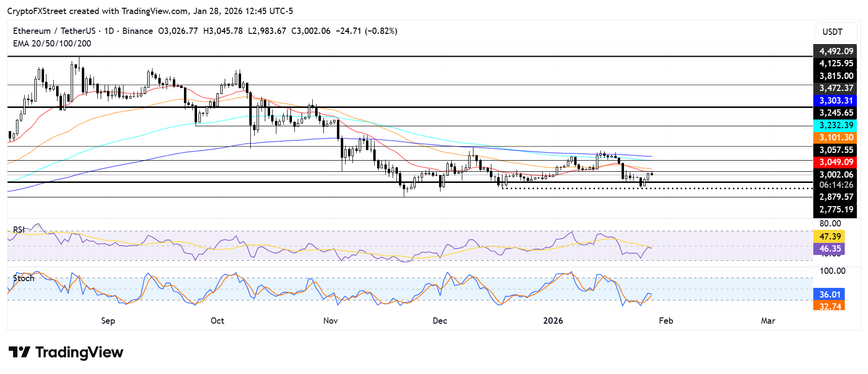
Task: Click the 4,492.09 resistance level label
Action: 835,51
